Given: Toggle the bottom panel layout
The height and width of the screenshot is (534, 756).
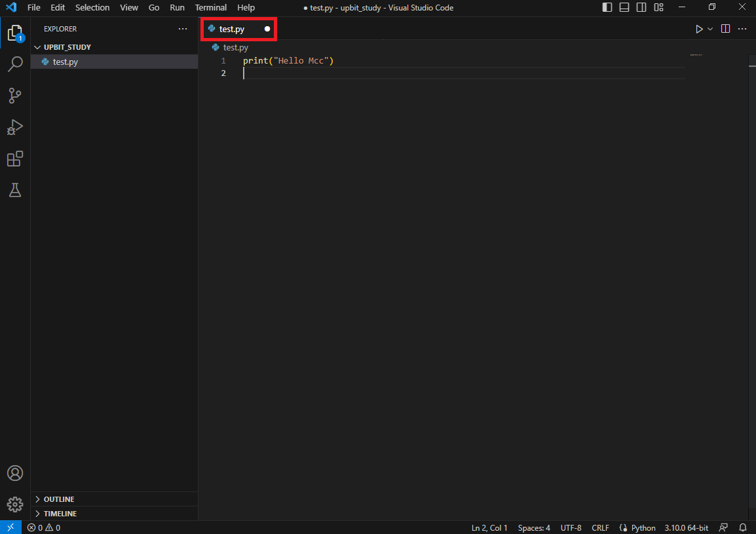Looking at the screenshot, I should click(x=624, y=7).
